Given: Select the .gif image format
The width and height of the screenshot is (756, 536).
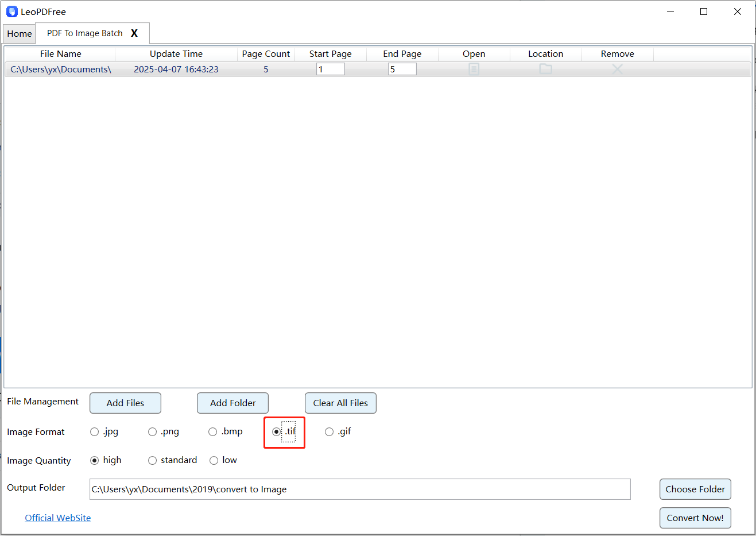Looking at the screenshot, I should tap(329, 432).
